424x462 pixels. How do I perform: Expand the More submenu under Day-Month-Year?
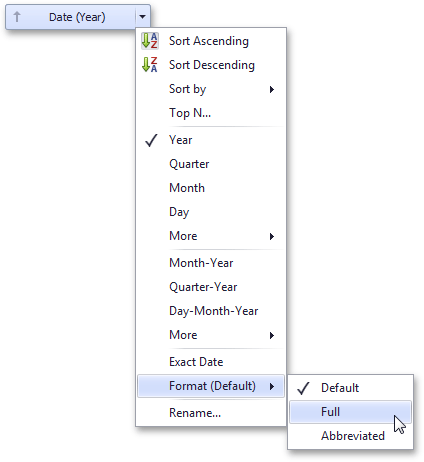[211, 335]
